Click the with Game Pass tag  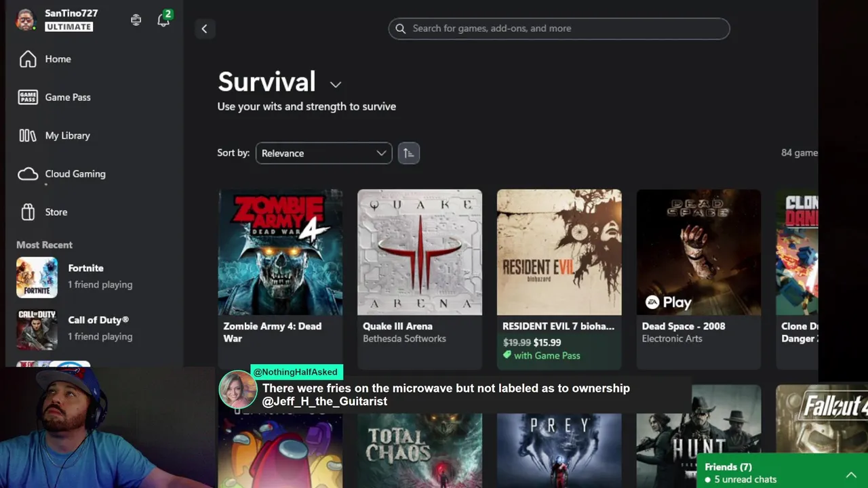[541, 355]
